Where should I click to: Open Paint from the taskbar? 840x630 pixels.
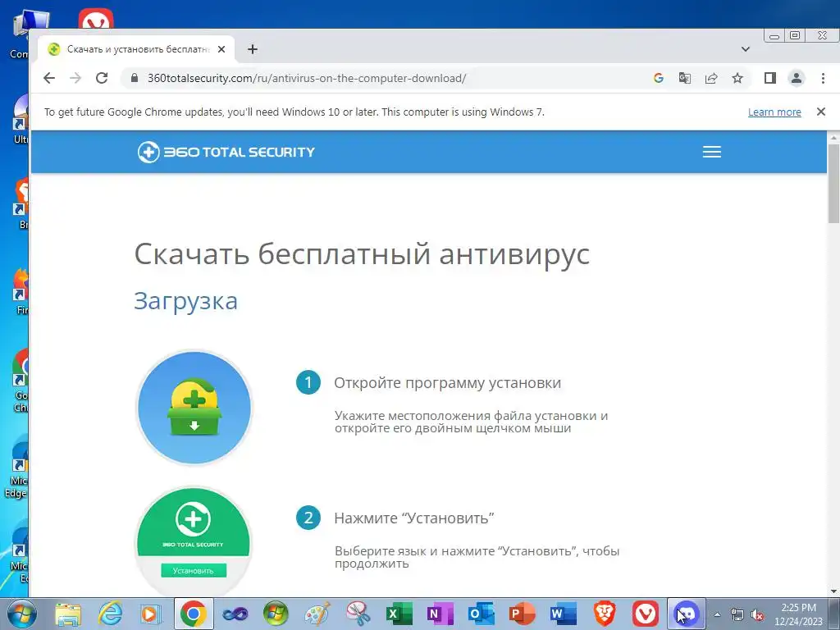point(317,614)
